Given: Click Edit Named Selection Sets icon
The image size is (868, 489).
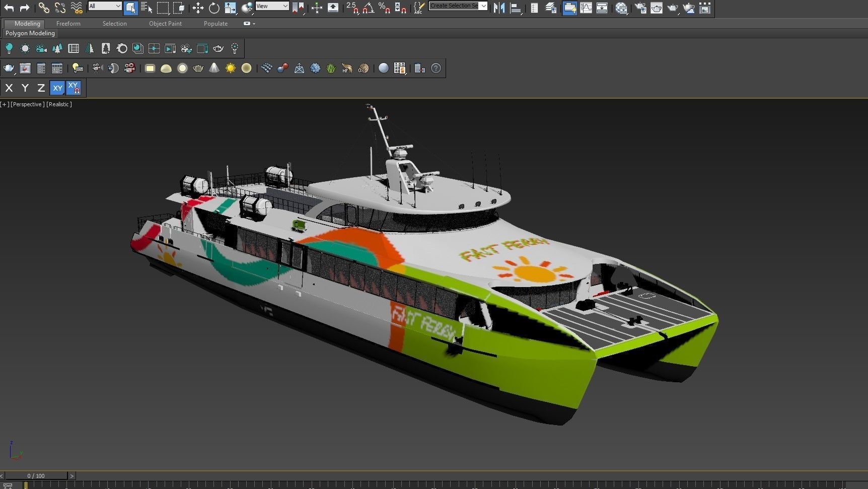Looking at the screenshot, I should 419,8.
